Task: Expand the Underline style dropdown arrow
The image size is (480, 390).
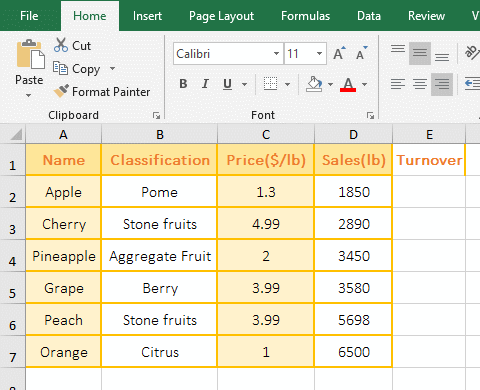Action: click(244, 84)
